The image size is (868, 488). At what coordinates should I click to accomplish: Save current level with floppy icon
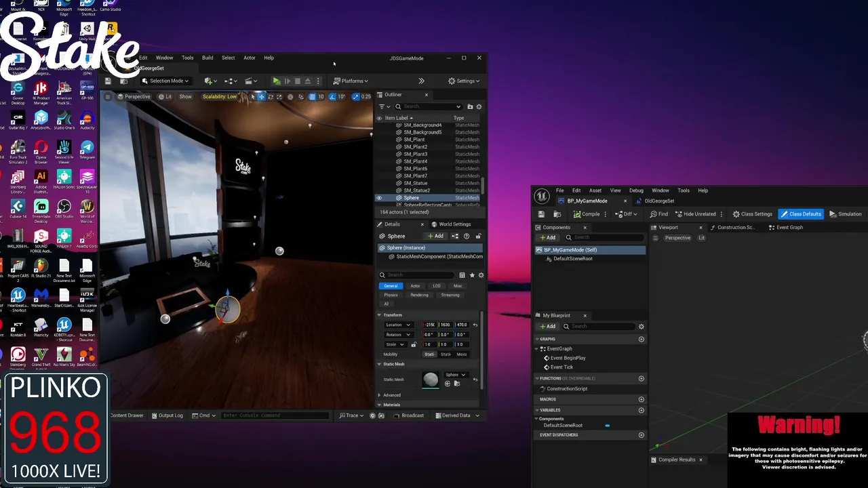pyautogui.click(x=107, y=81)
